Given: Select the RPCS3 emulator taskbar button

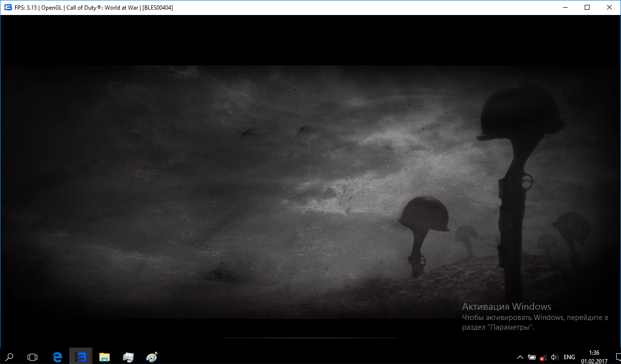Looking at the screenshot, I should coord(81,357).
